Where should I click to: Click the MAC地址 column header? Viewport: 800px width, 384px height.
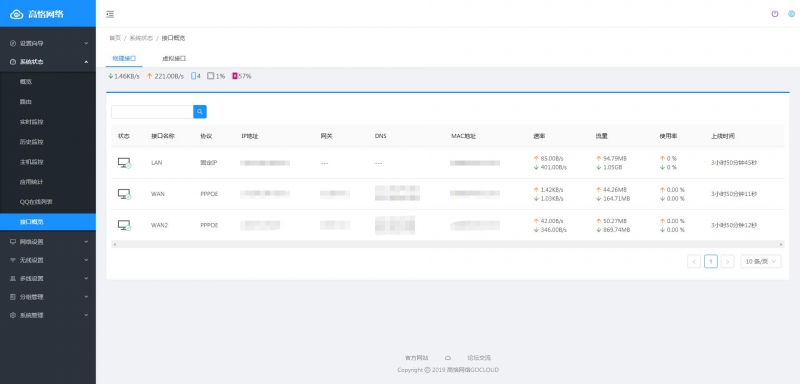point(463,136)
